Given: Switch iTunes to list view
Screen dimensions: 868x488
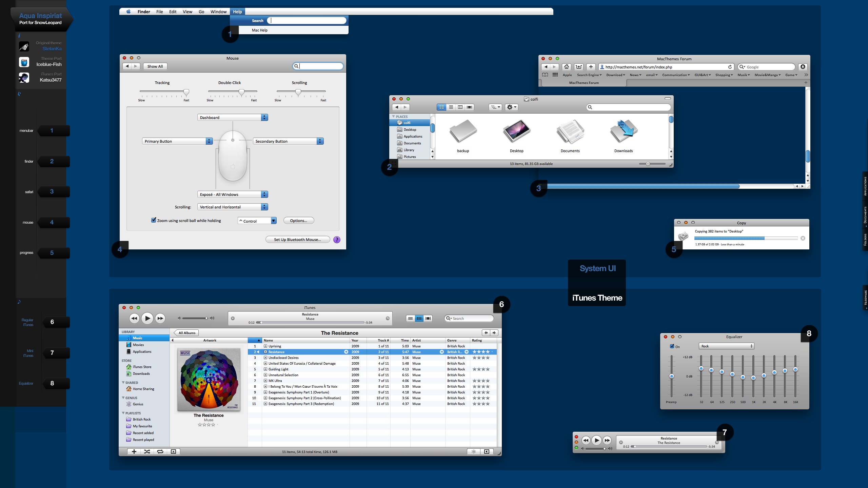Looking at the screenshot, I should pyautogui.click(x=410, y=318).
